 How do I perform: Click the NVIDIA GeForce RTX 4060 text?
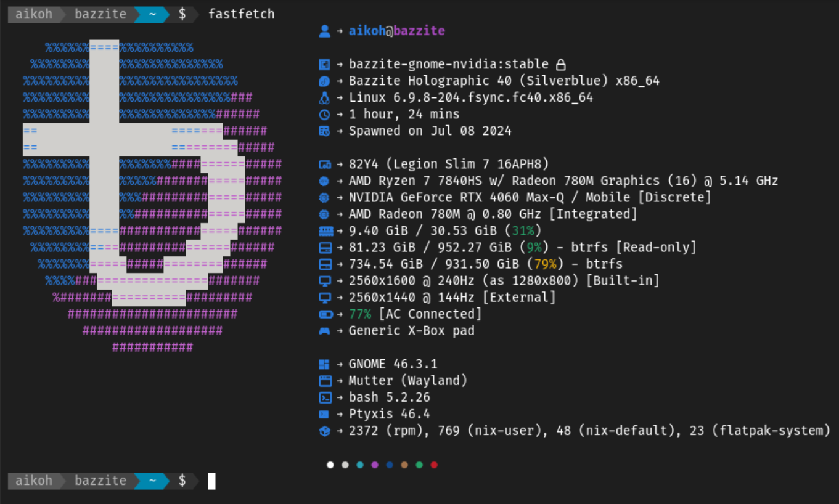[x=530, y=197]
